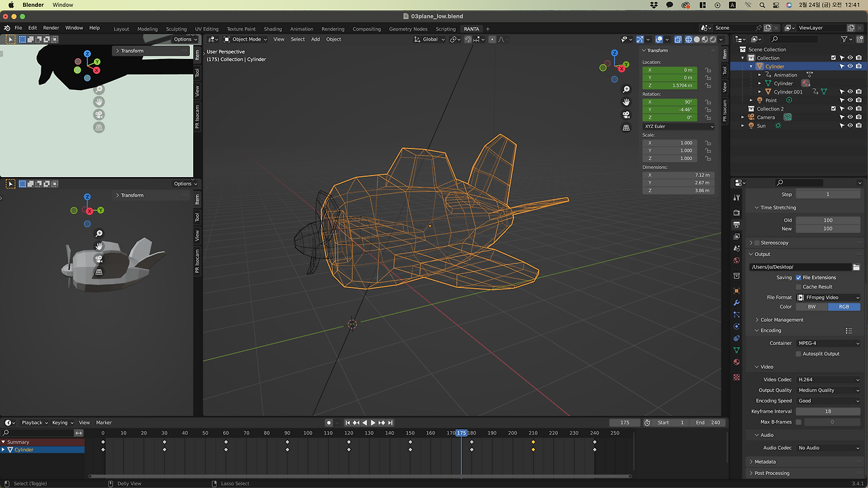Viewport: 868px width, 488px height.
Task: Expand the Color Management section
Action: tap(781, 320)
